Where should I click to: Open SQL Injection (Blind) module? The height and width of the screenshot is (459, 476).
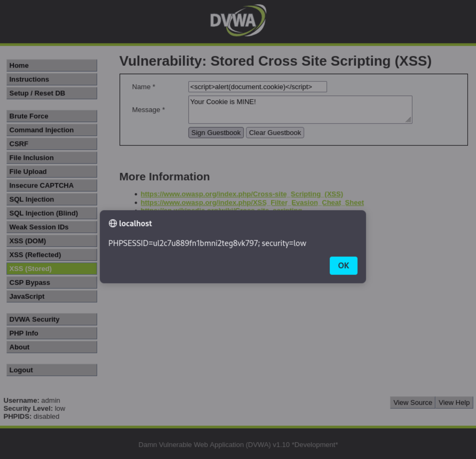(x=52, y=213)
